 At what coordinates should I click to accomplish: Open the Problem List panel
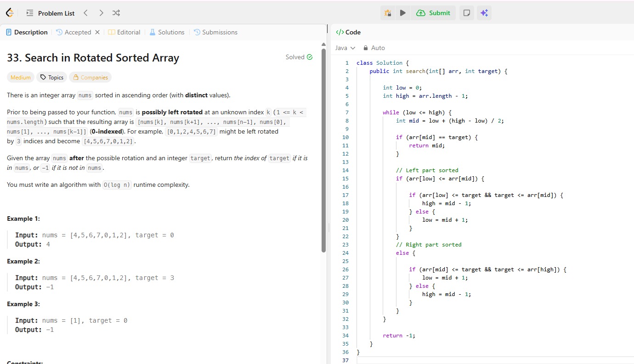tap(50, 13)
